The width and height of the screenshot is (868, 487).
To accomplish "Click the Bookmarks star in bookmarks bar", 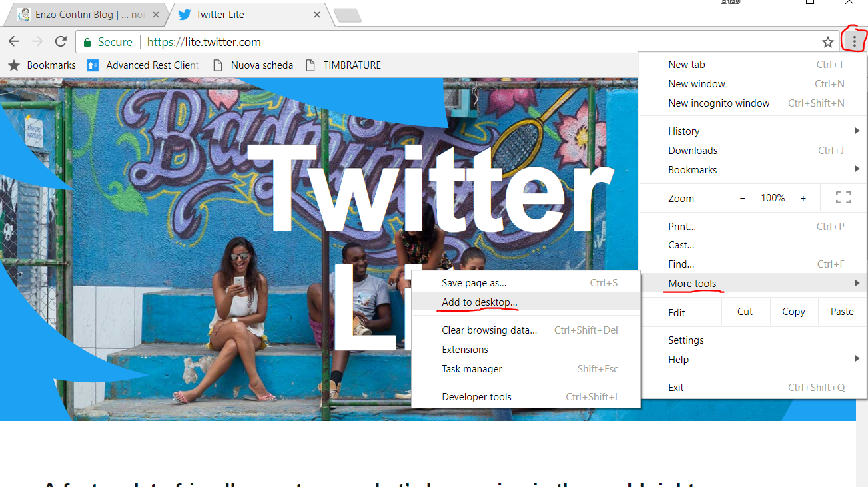I will pyautogui.click(x=14, y=65).
